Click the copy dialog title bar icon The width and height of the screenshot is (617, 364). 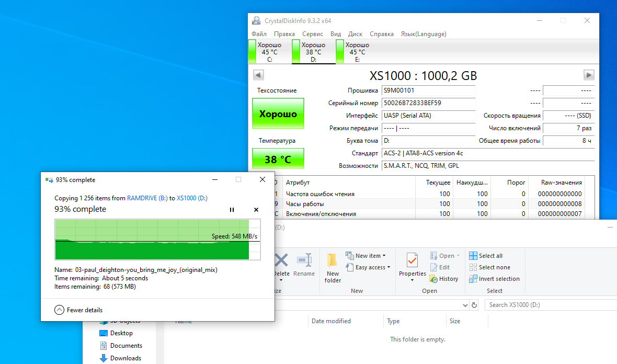coord(49,180)
